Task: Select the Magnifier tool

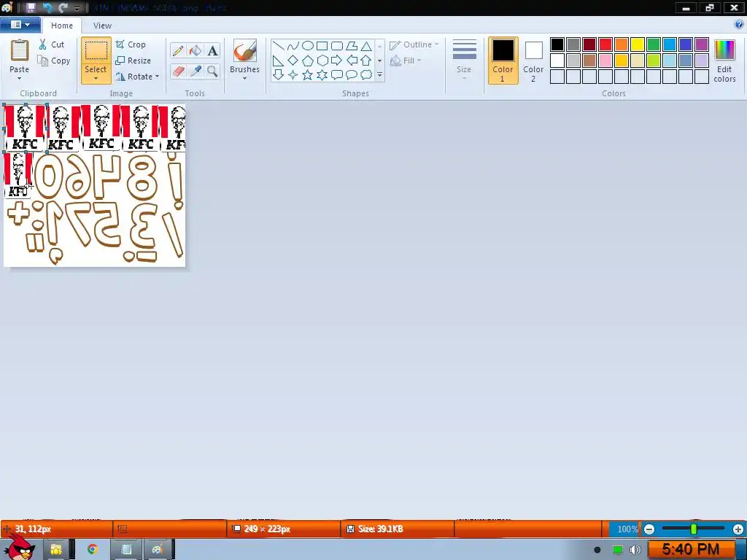Action: 212,71
